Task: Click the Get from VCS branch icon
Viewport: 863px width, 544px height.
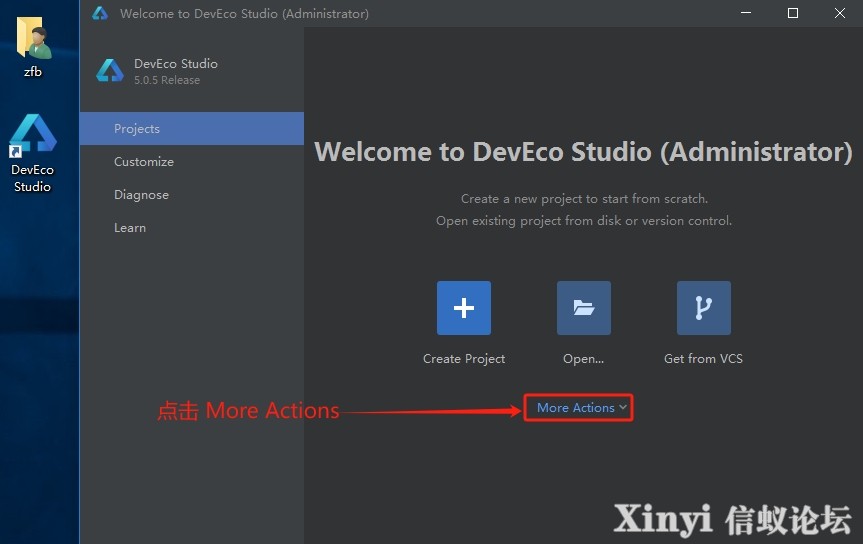Action: click(x=703, y=308)
